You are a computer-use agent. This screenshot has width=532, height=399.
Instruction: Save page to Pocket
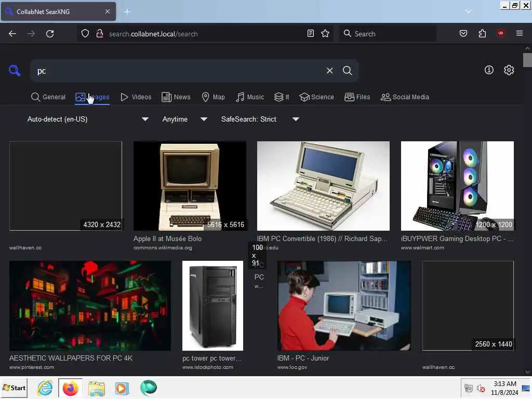click(x=463, y=33)
